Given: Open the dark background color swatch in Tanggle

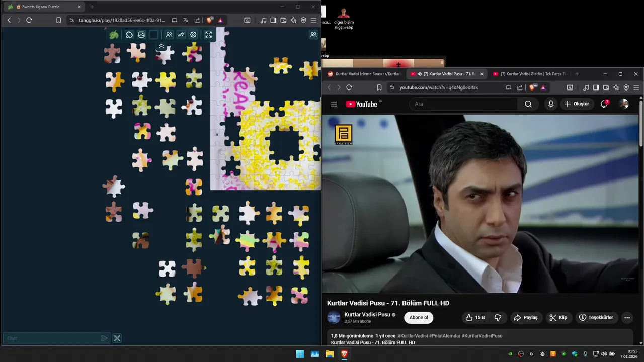Looking at the screenshot, I should pos(153,35).
